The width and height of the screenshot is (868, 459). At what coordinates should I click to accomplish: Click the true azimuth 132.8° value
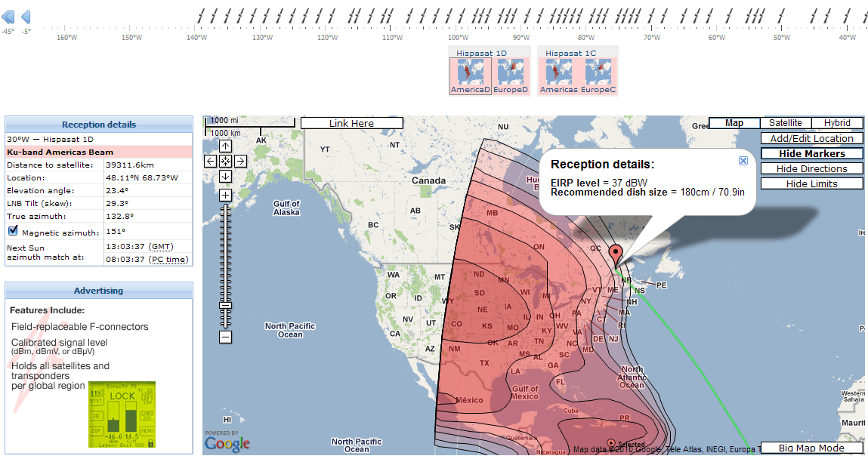point(119,216)
